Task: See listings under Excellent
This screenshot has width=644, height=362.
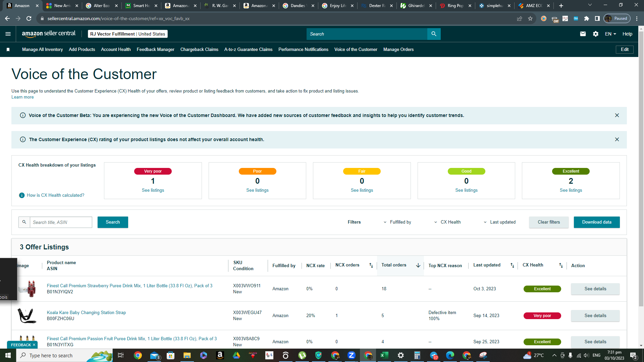Action: pyautogui.click(x=571, y=190)
